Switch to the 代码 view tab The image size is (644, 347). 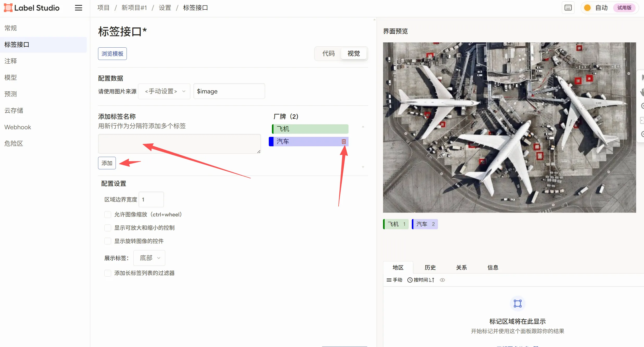coord(328,54)
